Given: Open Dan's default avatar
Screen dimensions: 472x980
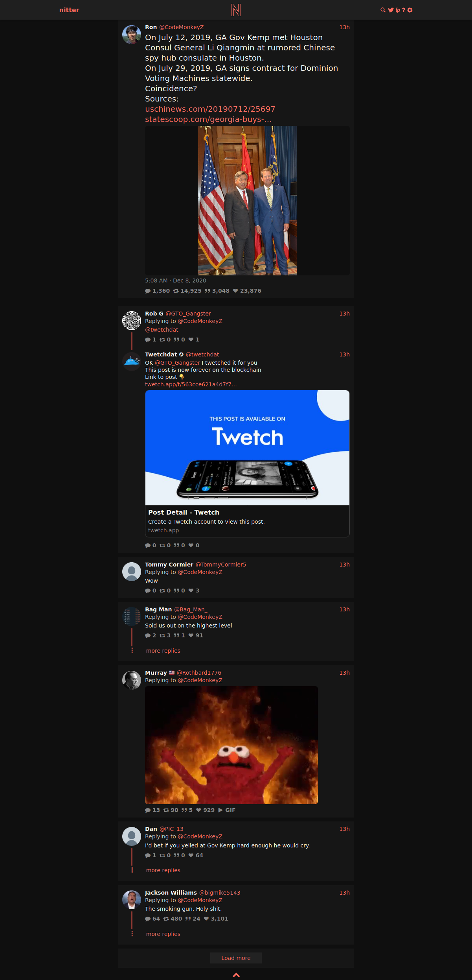Looking at the screenshot, I should 132,836.
